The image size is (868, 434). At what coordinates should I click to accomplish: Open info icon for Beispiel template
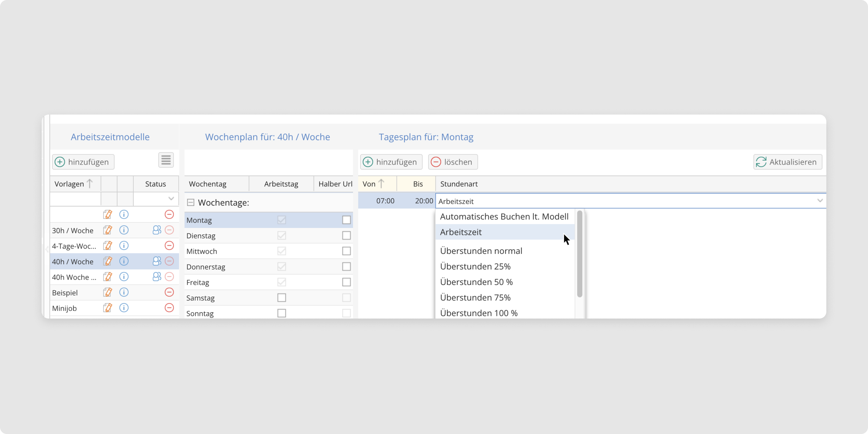point(124,292)
